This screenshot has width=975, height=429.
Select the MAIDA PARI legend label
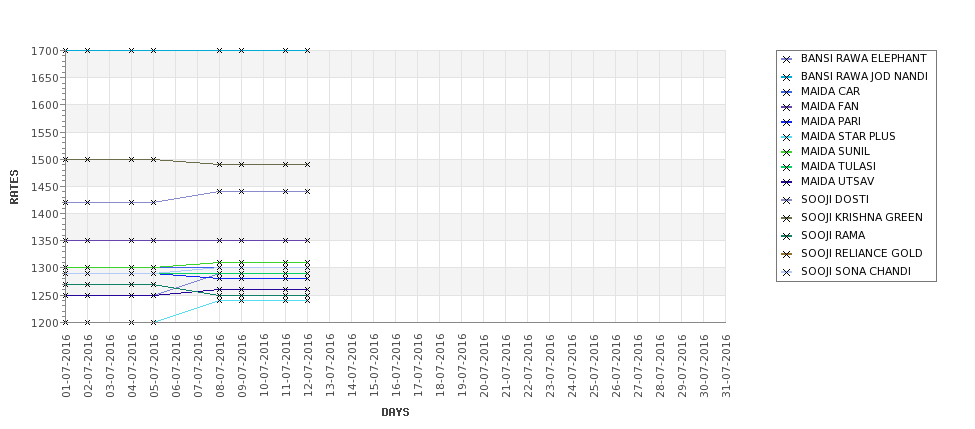831,121
